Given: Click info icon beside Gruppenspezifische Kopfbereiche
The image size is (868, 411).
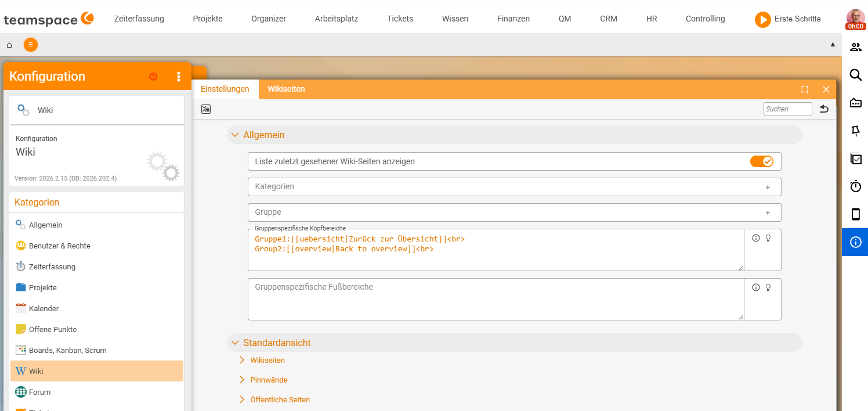Looking at the screenshot, I should click(756, 238).
